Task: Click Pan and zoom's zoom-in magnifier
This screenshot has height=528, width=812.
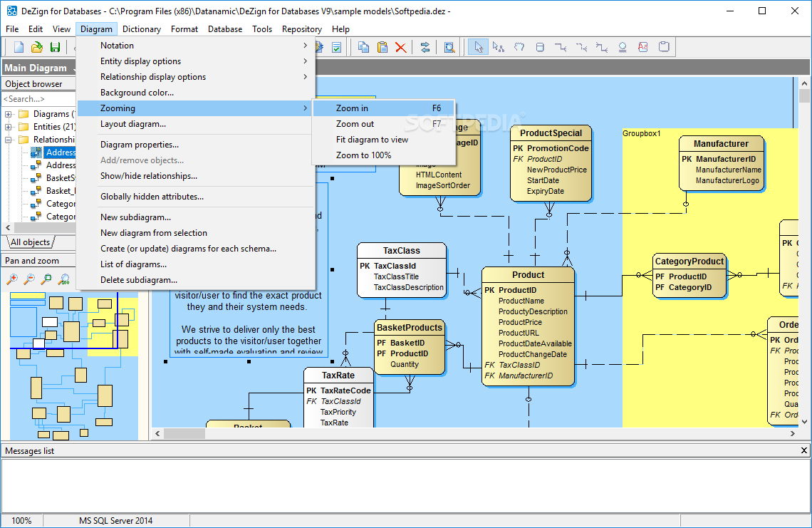Action: coord(12,279)
